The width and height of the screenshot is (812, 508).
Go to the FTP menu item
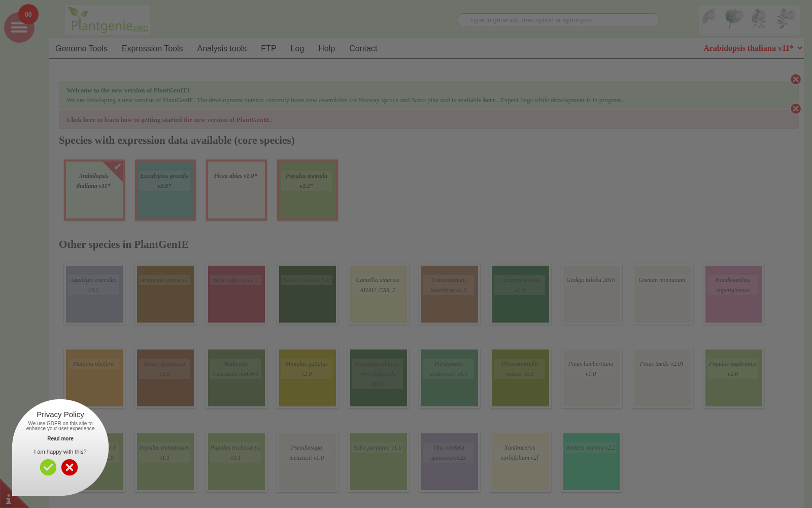[x=268, y=49]
